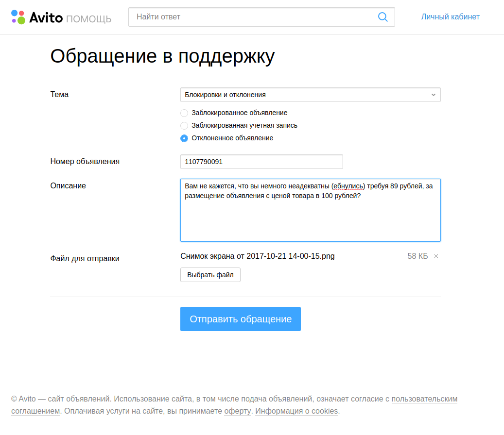Open the пользовательским соглашением footer link
This screenshot has height=435, width=504.
(x=424, y=399)
